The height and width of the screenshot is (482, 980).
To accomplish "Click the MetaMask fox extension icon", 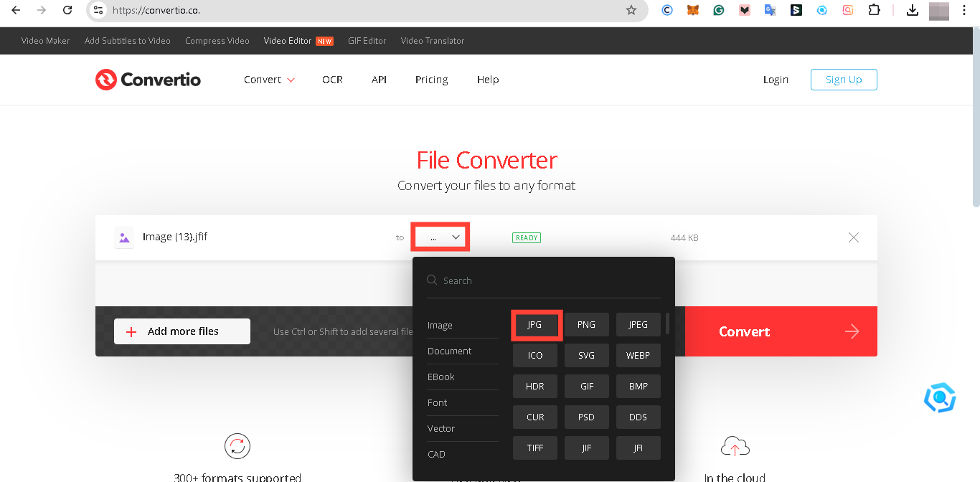I will [x=692, y=10].
